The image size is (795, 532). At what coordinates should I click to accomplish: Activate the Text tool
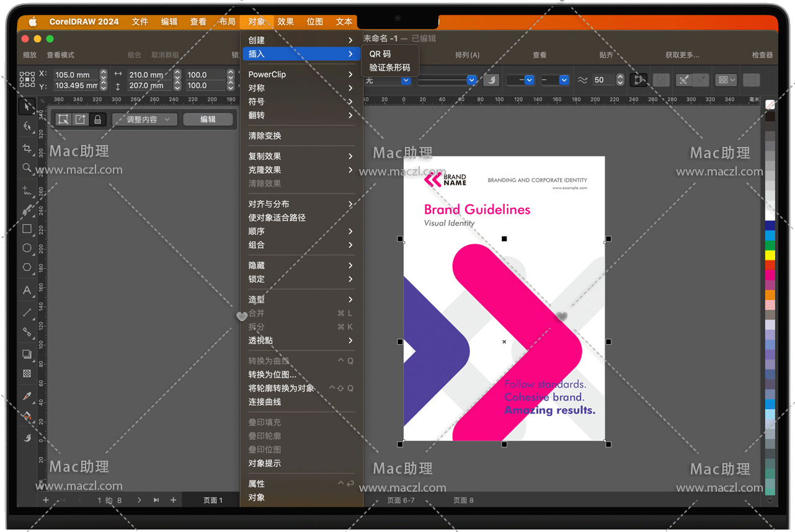(x=27, y=290)
